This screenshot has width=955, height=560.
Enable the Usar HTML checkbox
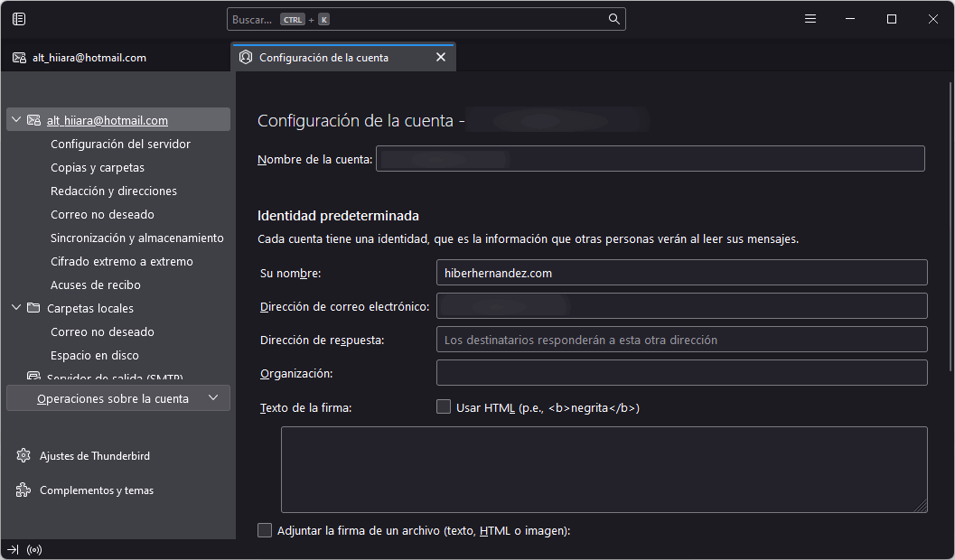(444, 407)
